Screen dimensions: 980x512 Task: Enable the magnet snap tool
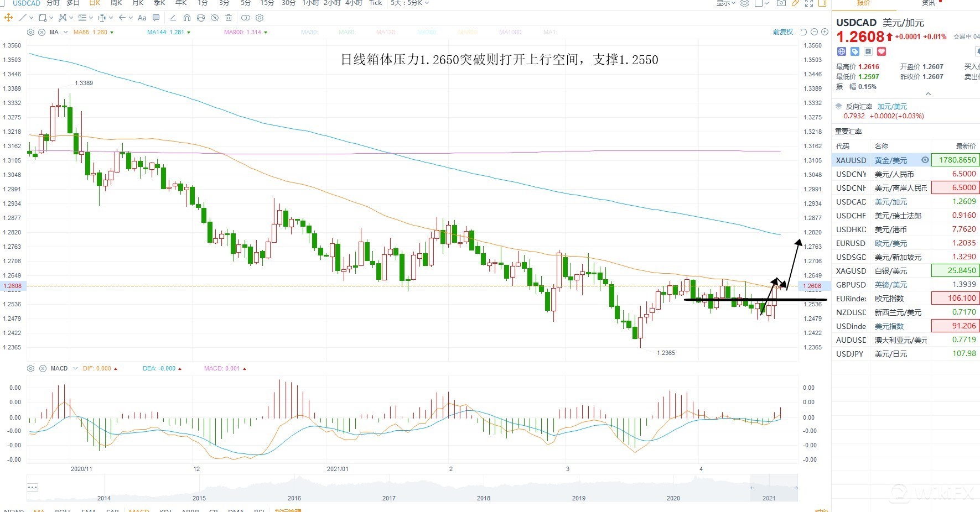pos(187,18)
